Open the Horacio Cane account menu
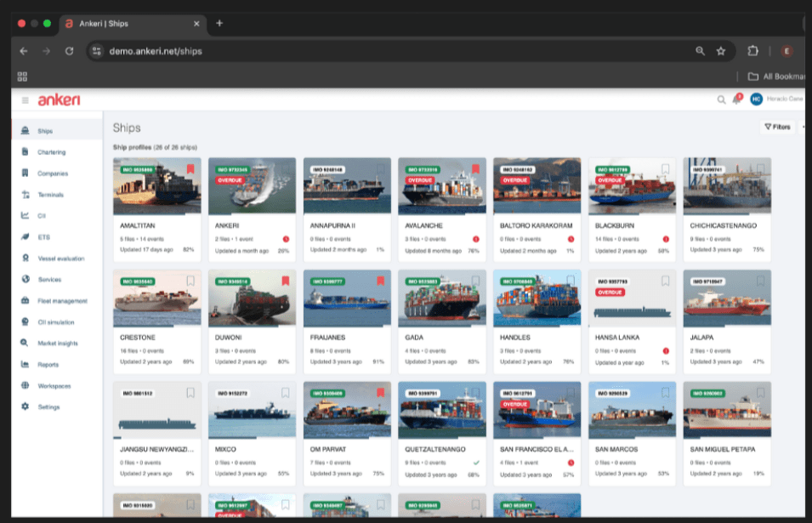 point(756,99)
